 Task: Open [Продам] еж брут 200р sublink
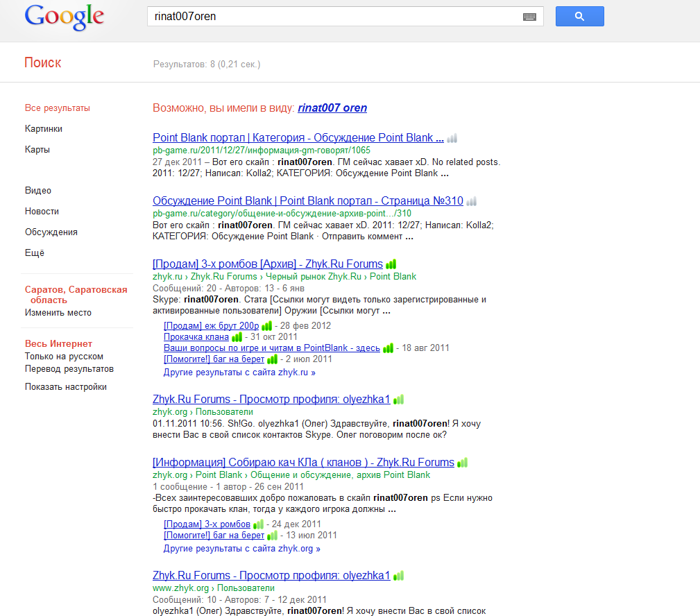point(211,326)
